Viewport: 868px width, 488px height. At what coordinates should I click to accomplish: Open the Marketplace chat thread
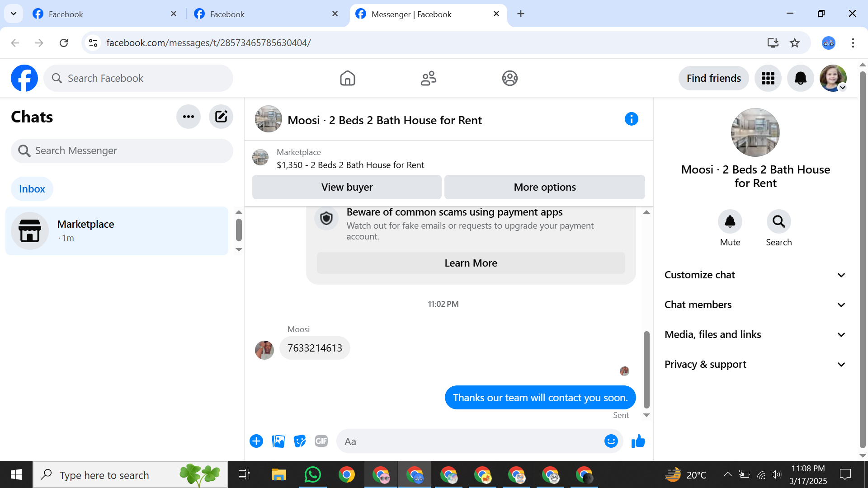pyautogui.click(x=117, y=231)
